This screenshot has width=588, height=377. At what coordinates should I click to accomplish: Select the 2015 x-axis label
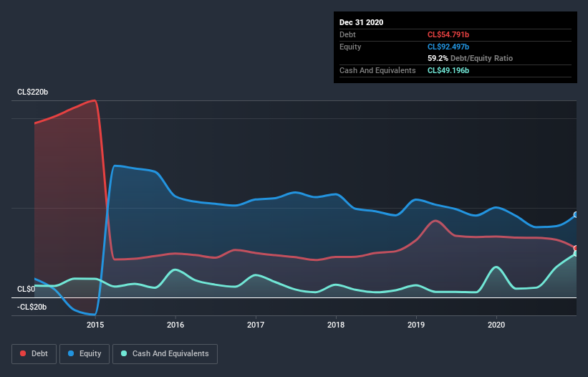[x=95, y=325]
